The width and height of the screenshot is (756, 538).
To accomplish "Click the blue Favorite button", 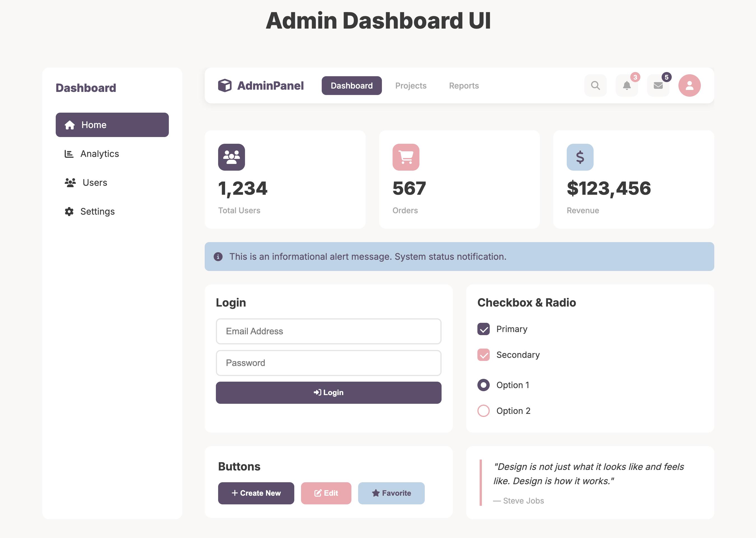I will 391,493.
